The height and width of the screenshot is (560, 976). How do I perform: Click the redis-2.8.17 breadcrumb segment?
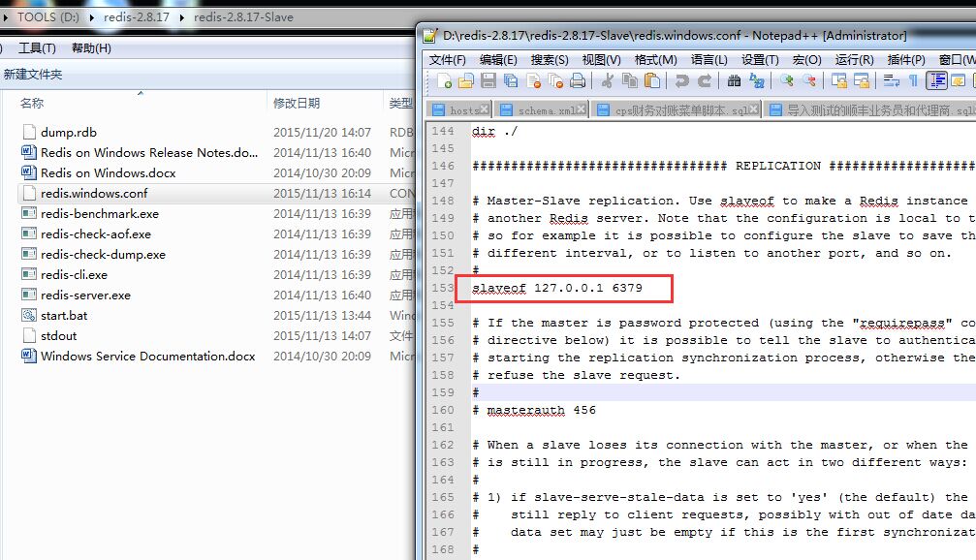click(x=137, y=17)
